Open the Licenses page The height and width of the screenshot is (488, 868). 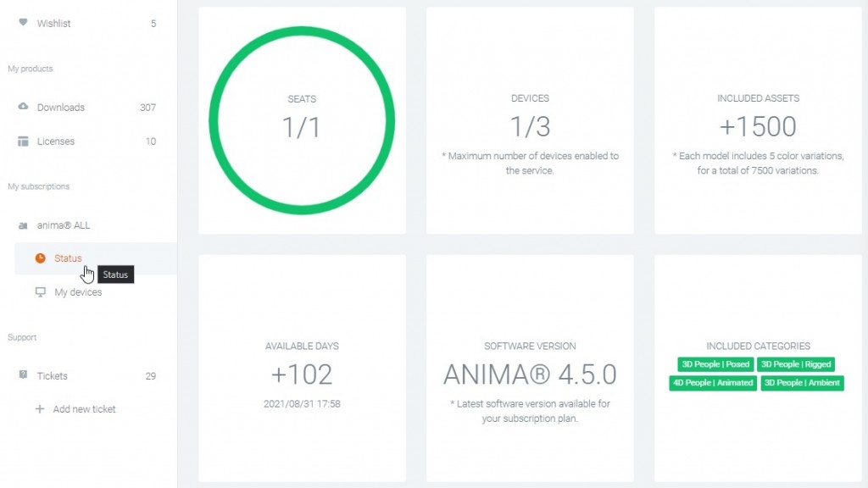click(x=87, y=141)
